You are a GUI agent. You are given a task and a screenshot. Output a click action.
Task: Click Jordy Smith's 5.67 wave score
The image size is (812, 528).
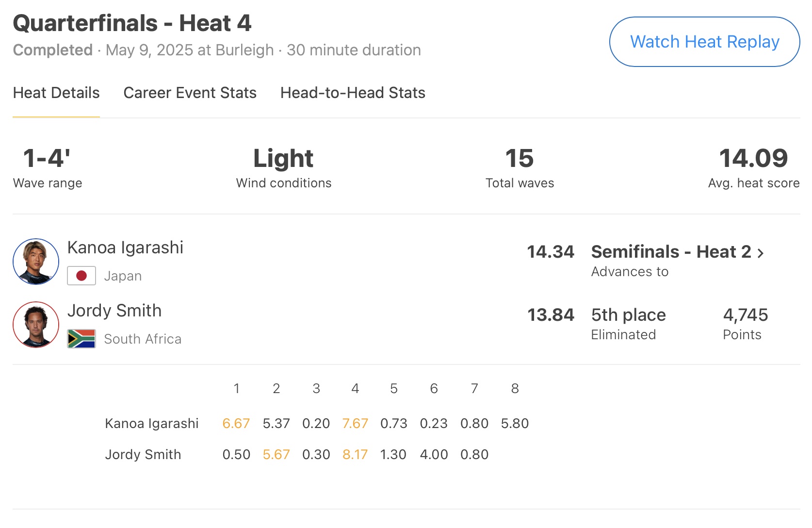[x=276, y=455]
